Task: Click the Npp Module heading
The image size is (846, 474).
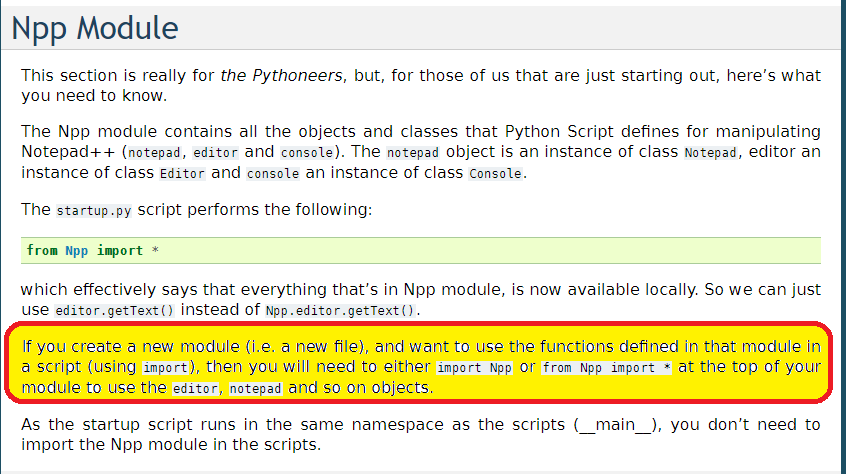Action: click(x=94, y=29)
